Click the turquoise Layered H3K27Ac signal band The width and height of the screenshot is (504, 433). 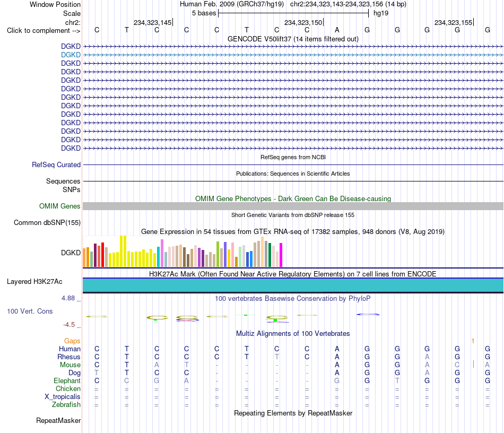pos(293,285)
